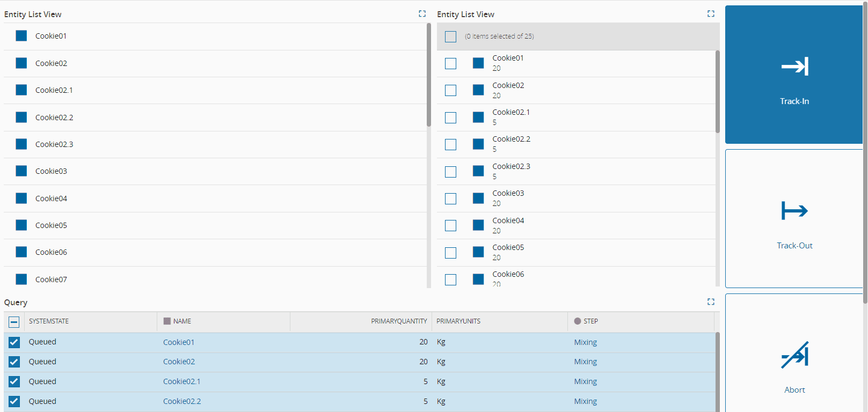Expand the left Entity List View fullscreen

tap(422, 14)
